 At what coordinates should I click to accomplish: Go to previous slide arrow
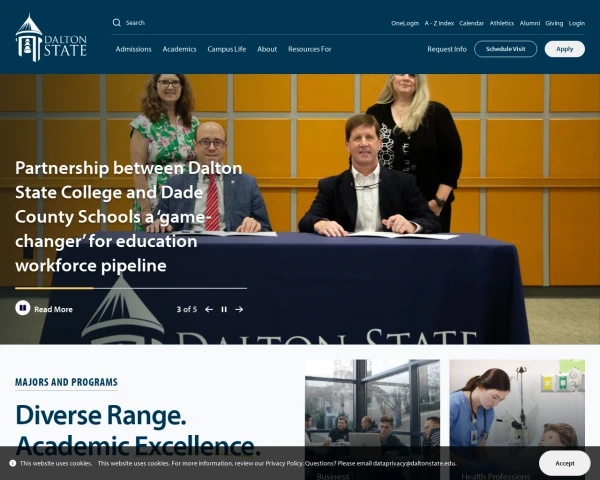click(209, 309)
